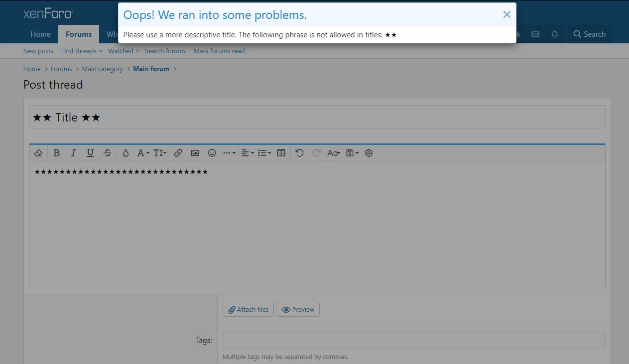Viewport: 629px width, 364px height.
Task: Click the Insert link icon
Action: point(178,153)
